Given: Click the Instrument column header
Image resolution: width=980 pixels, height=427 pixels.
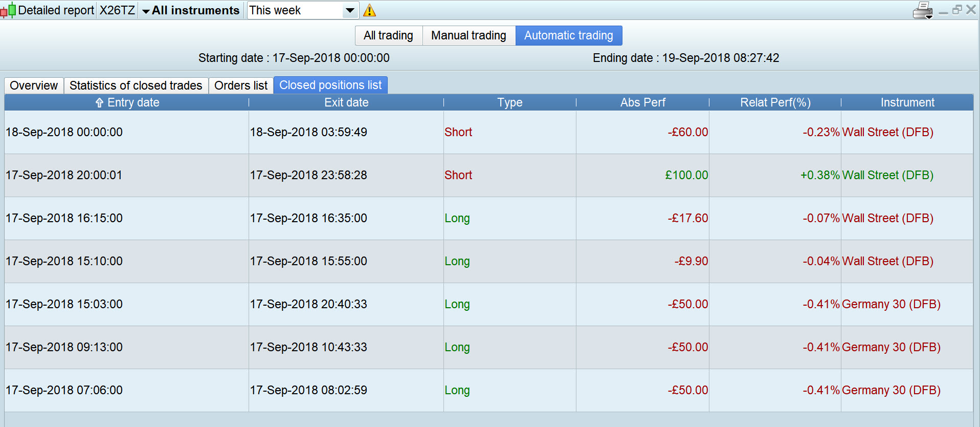Looking at the screenshot, I should coord(907,102).
